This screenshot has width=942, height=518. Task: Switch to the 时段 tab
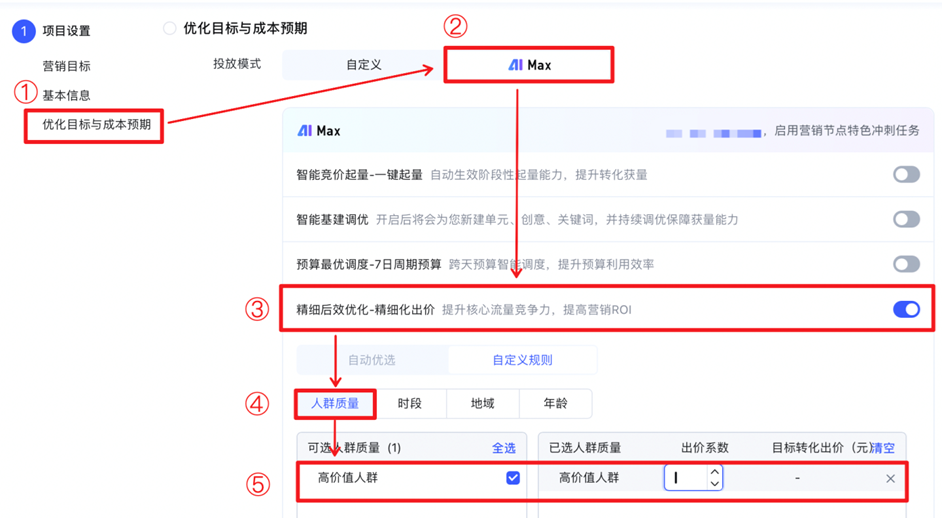pyautogui.click(x=410, y=404)
